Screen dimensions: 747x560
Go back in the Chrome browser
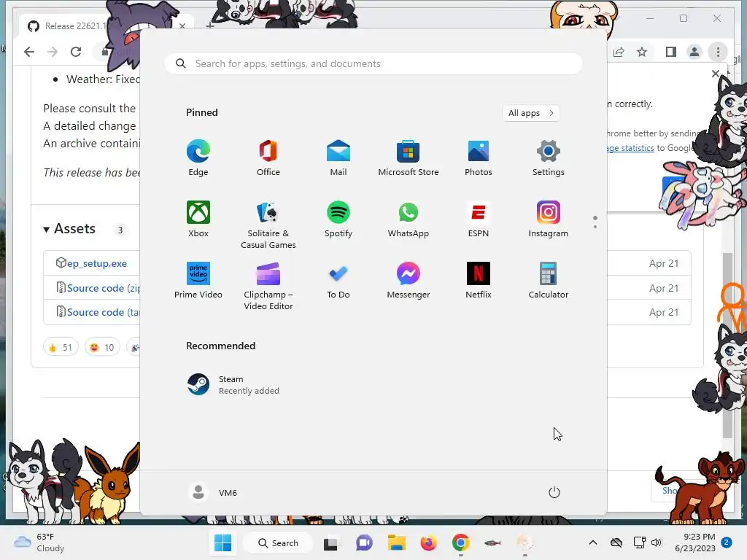(x=29, y=52)
